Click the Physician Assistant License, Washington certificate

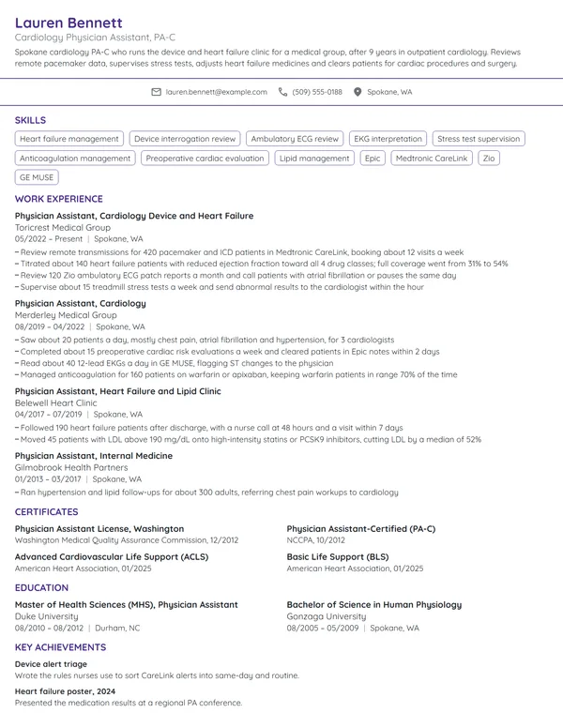coord(99,529)
